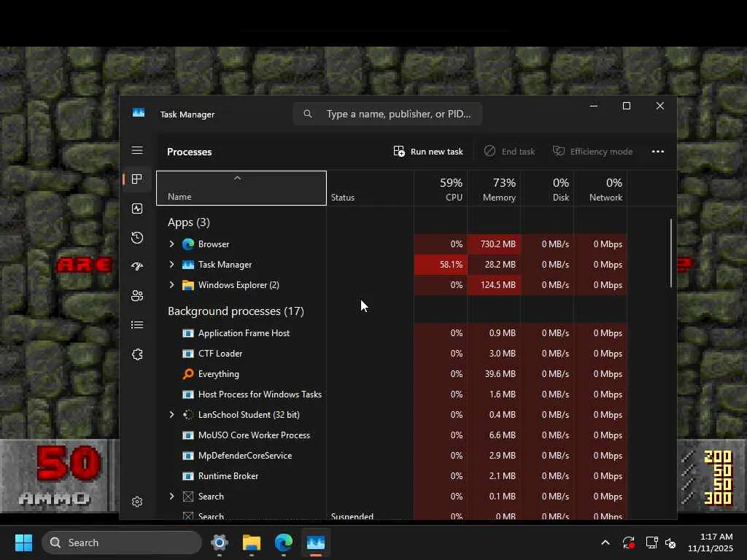Expand the first Search process group

(x=171, y=496)
